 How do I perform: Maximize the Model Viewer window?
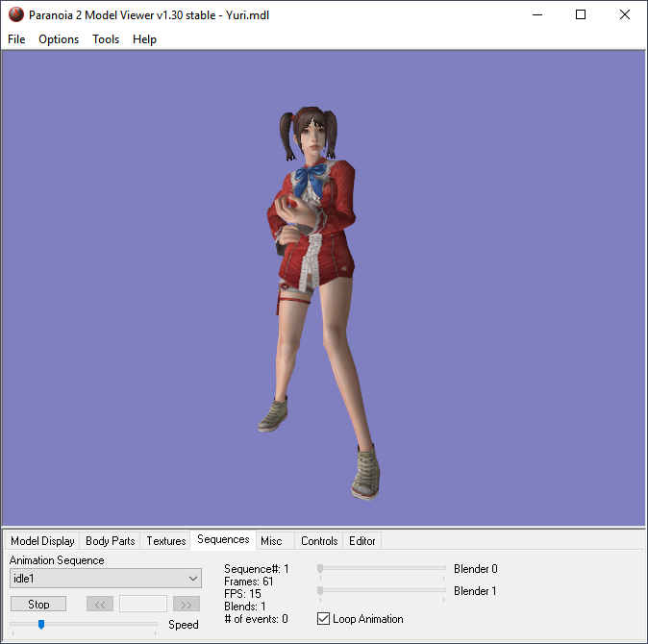[581, 14]
